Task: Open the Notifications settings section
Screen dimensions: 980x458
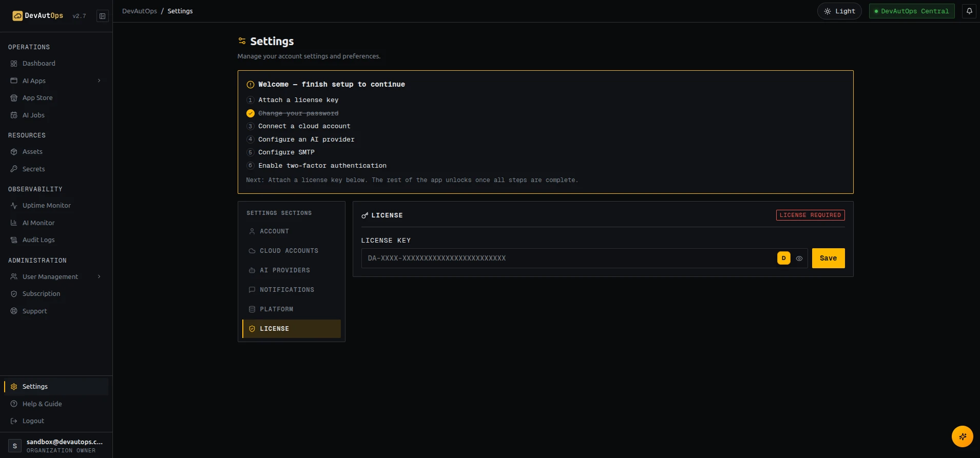Action: (x=292, y=290)
